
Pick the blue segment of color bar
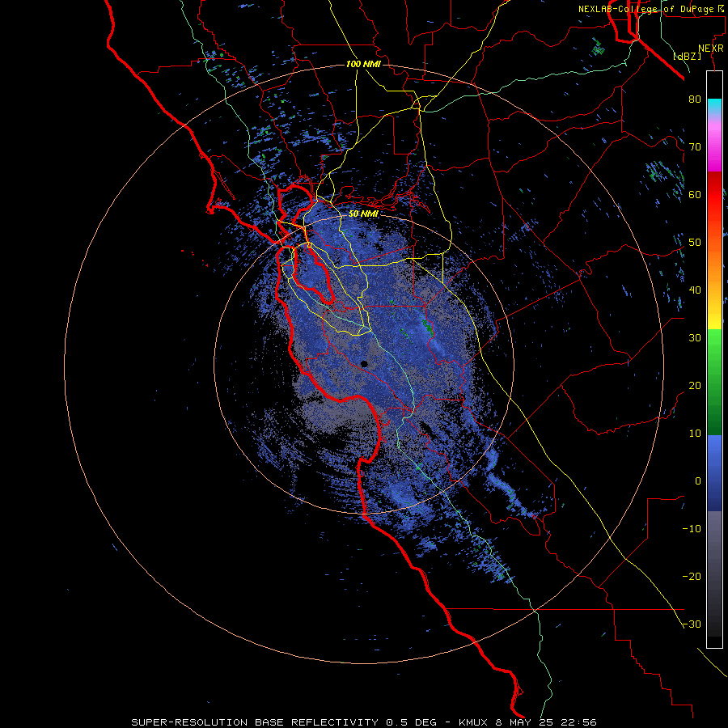714,472
